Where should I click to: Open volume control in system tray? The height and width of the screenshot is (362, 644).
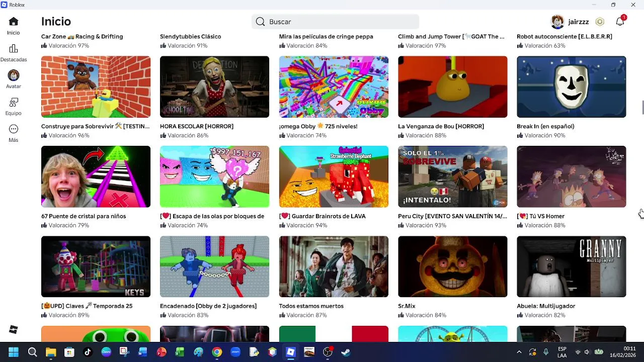(x=587, y=352)
